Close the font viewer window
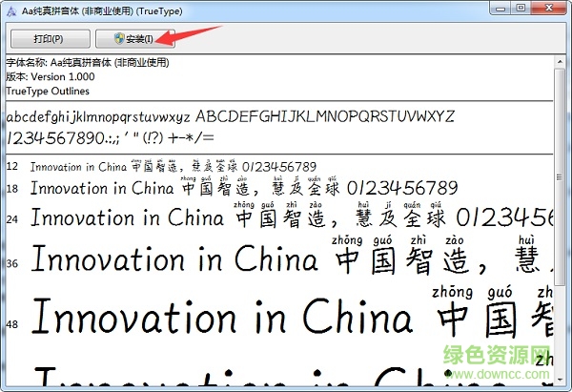Viewport: 572px width, 392px height. click(549, 8)
